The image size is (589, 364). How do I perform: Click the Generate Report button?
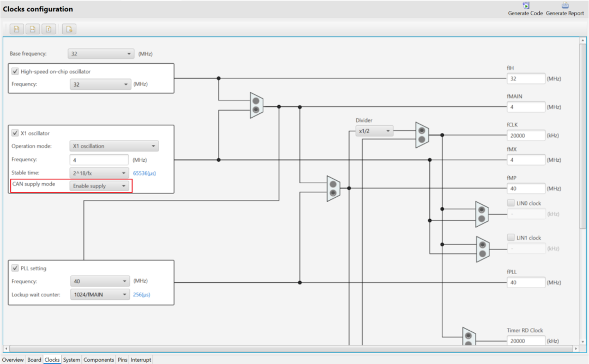[564, 9]
